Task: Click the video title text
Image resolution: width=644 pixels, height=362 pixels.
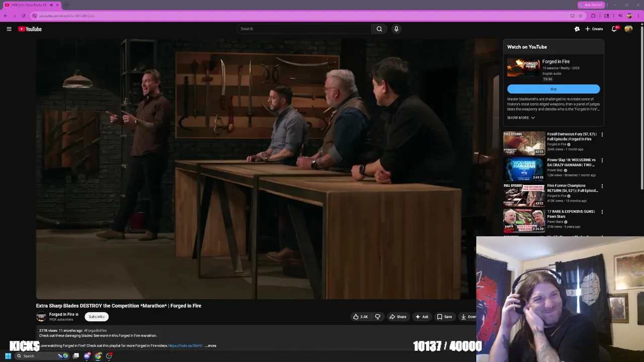Action: (x=119, y=306)
